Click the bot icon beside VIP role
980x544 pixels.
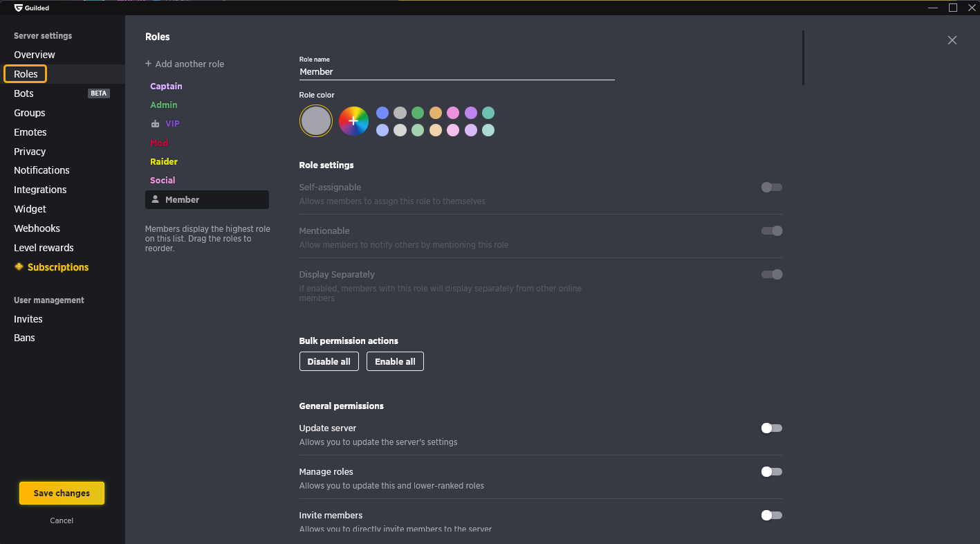155,124
